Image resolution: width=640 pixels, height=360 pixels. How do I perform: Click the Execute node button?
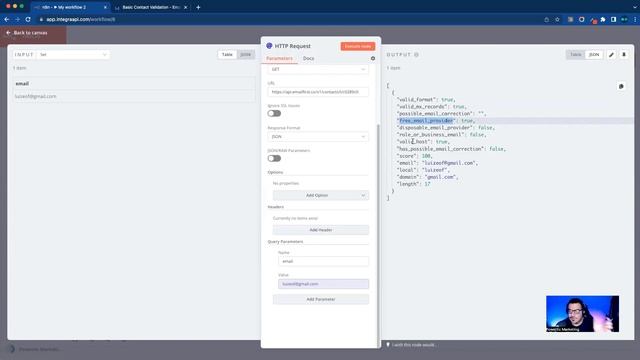(x=358, y=46)
